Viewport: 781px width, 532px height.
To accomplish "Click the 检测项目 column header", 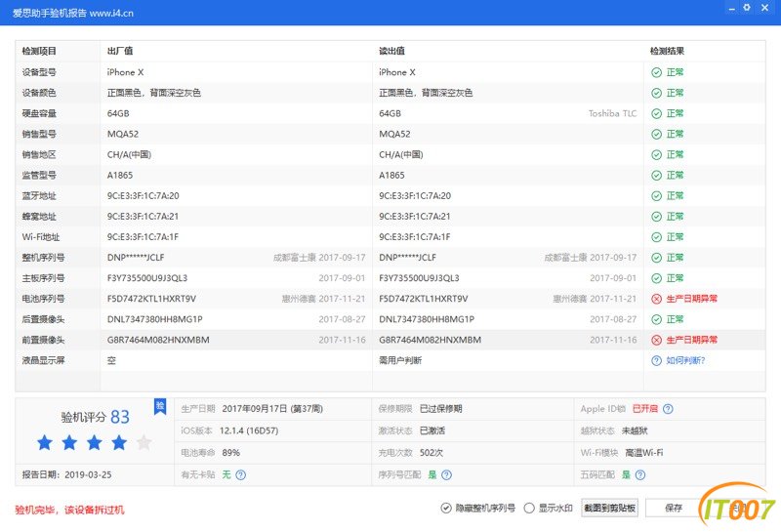I will click(39, 52).
